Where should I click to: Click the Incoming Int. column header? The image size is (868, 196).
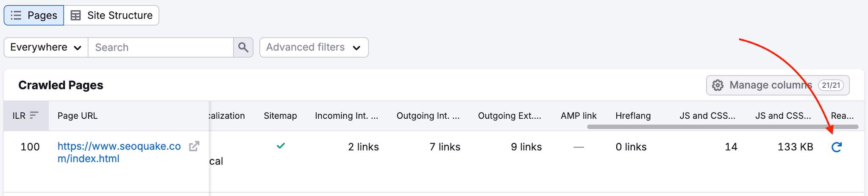[346, 116]
